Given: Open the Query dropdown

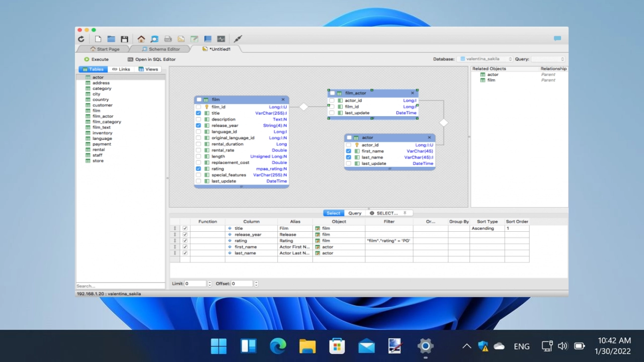Looking at the screenshot, I should tap(548, 59).
